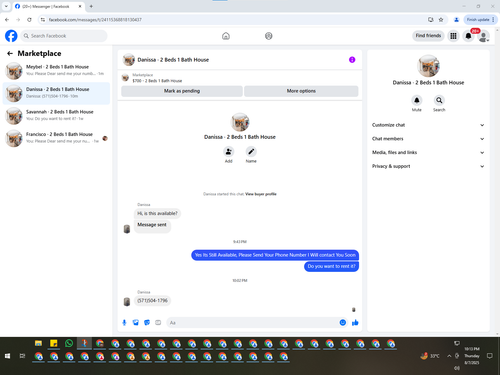Choose a GIF icon in composer

coord(158,322)
